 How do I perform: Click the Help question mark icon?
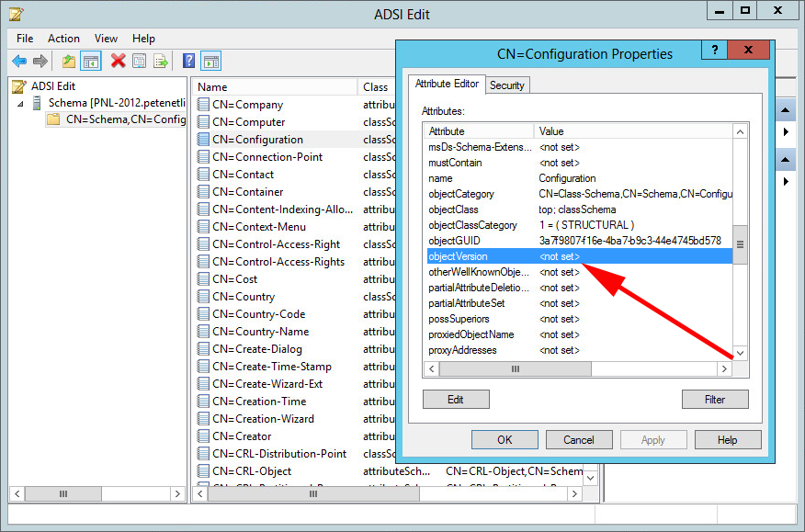pyautogui.click(x=189, y=61)
